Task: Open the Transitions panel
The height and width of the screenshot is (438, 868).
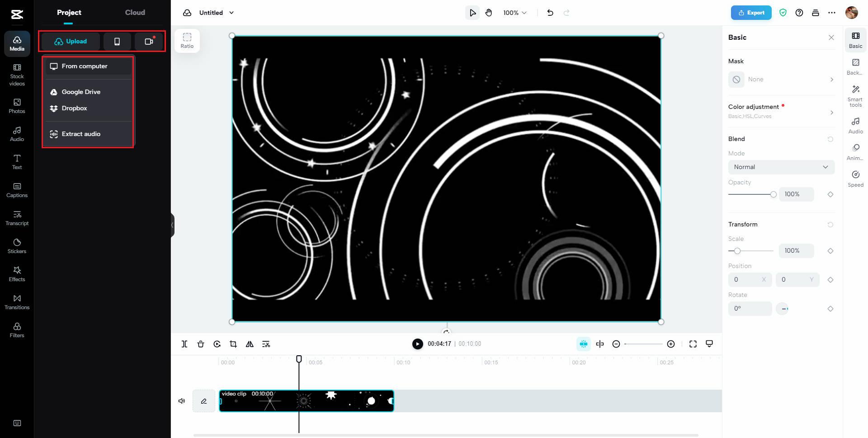Action: tap(17, 302)
